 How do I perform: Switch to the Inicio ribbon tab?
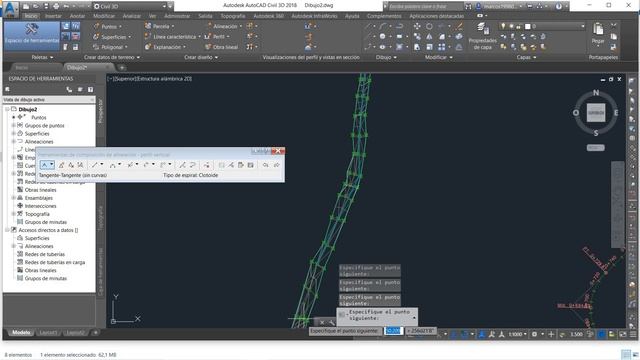31,16
